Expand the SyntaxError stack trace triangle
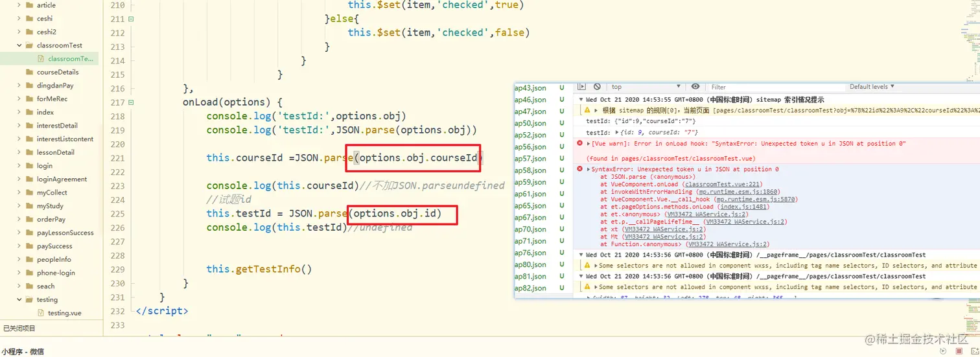The image size is (980, 357). point(588,169)
